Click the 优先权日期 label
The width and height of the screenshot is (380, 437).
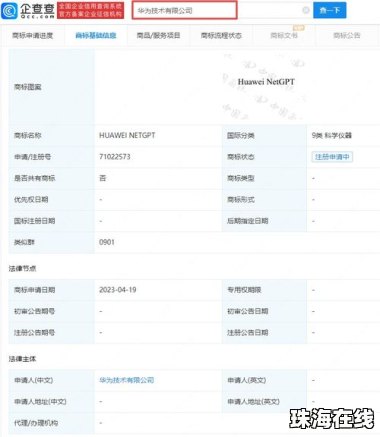[31, 199]
